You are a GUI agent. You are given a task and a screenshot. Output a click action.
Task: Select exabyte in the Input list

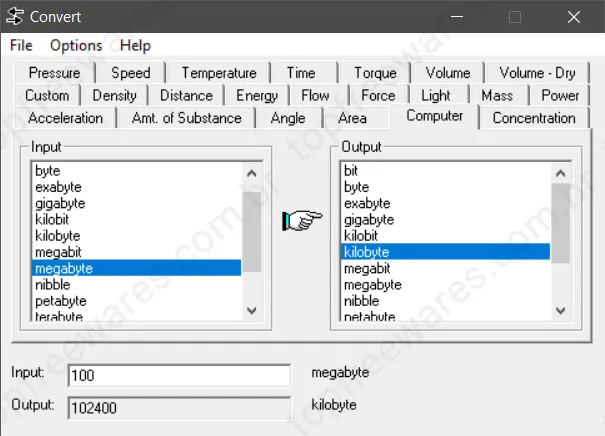point(137,187)
